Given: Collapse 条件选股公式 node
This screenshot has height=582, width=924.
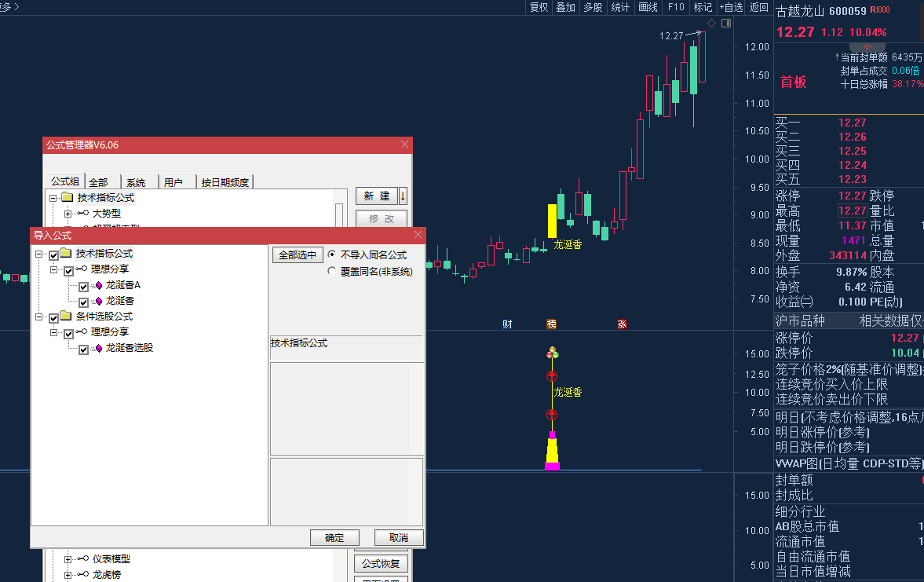Looking at the screenshot, I should point(39,317).
